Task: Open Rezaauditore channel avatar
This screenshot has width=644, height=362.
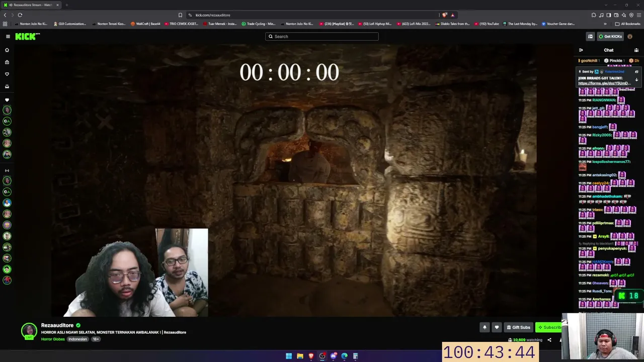Action: 29,331
